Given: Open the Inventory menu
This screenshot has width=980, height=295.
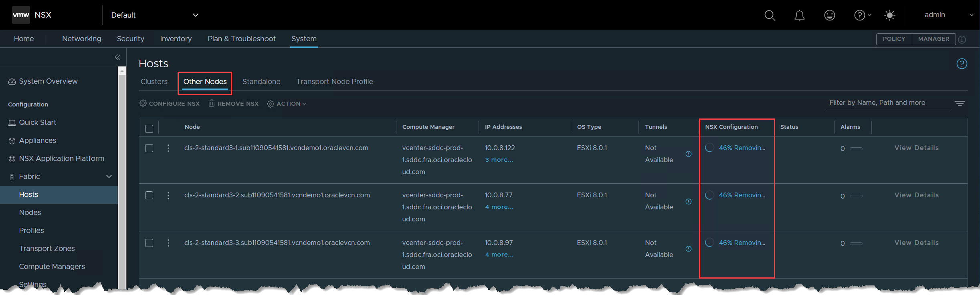Looking at the screenshot, I should click(x=176, y=39).
